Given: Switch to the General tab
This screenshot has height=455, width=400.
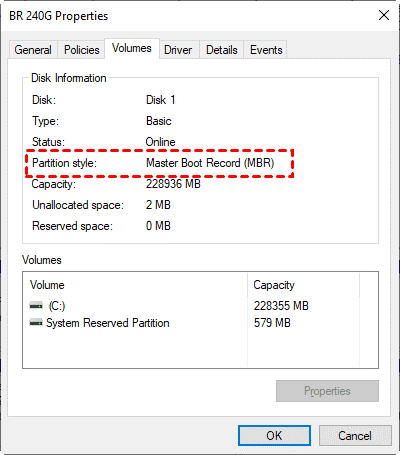Looking at the screenshot, I should [33, 50].
